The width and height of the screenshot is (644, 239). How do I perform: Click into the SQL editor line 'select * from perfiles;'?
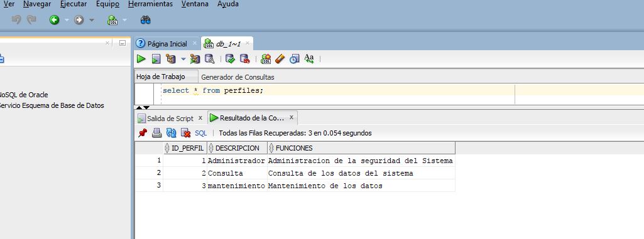213,90
